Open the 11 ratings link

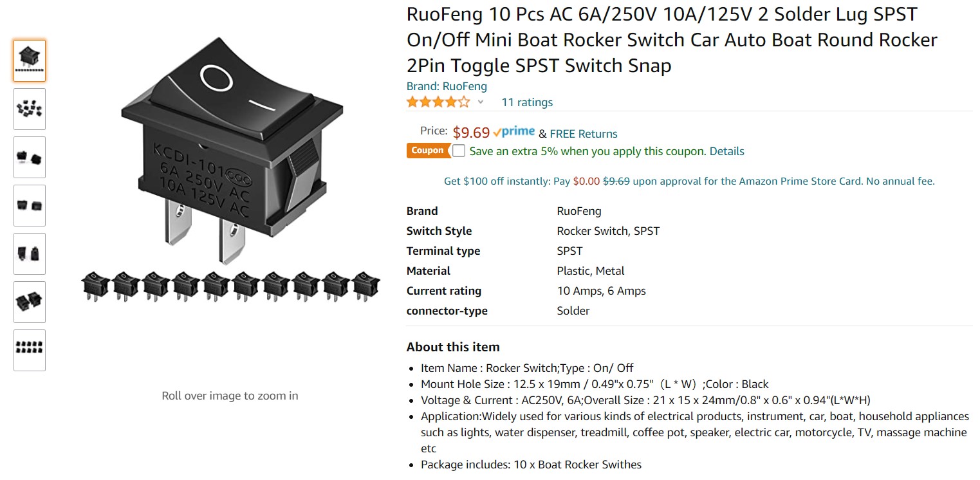[527, 102]
